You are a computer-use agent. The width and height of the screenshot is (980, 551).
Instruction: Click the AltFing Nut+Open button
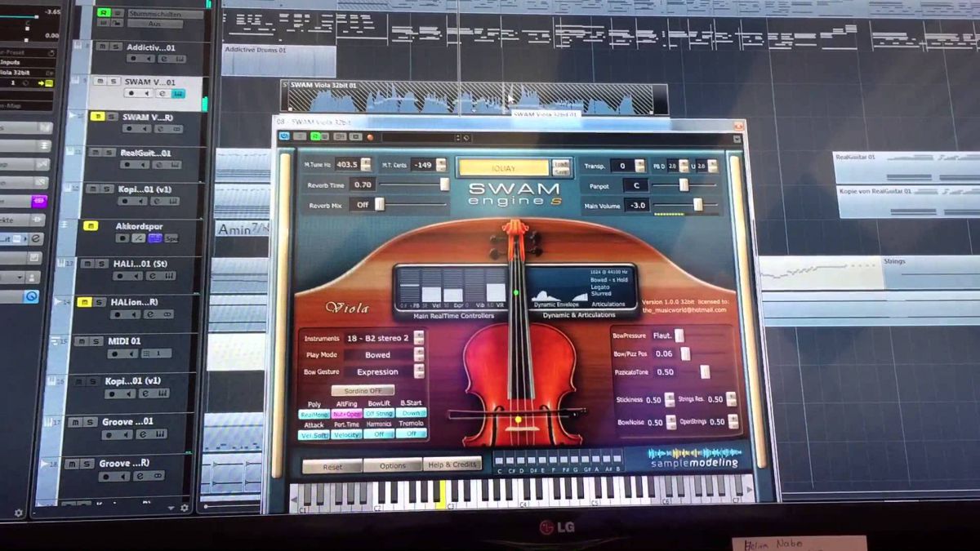346,414
